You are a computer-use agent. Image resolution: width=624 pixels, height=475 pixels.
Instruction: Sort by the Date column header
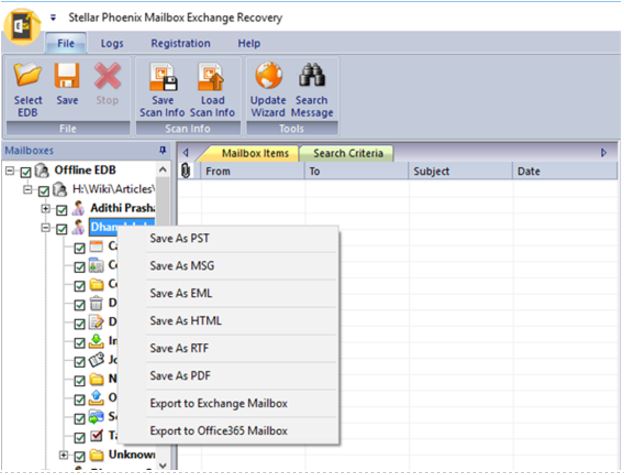565,171
